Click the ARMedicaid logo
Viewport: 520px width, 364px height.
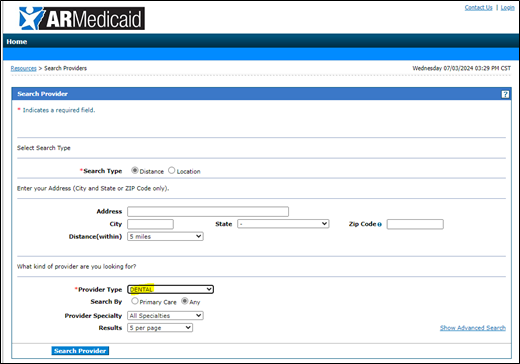82,18
